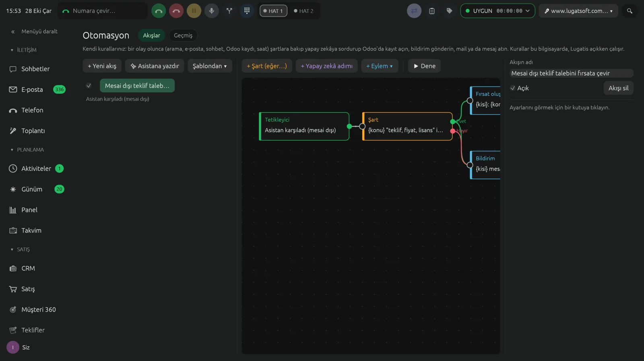Open the dial pad grid icon
644x361 pixels.
(x=247, y=11)
